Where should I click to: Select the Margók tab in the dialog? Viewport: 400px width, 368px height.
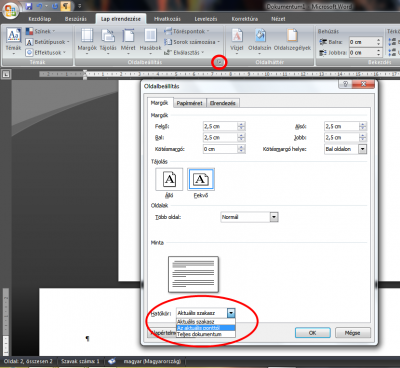pyautogui.click(x=160, y=103)
